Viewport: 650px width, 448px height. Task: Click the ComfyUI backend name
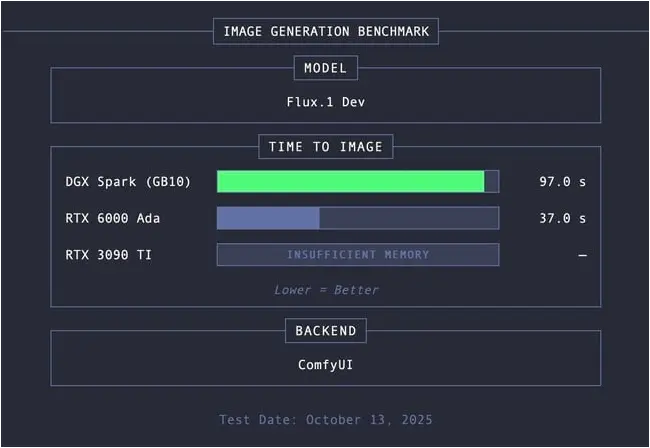point(325,364)
